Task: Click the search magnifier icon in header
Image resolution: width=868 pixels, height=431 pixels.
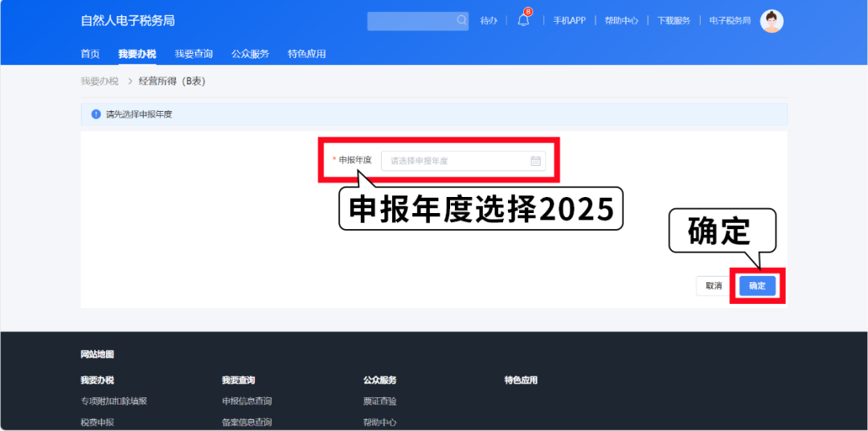Action: pos(461,20)
